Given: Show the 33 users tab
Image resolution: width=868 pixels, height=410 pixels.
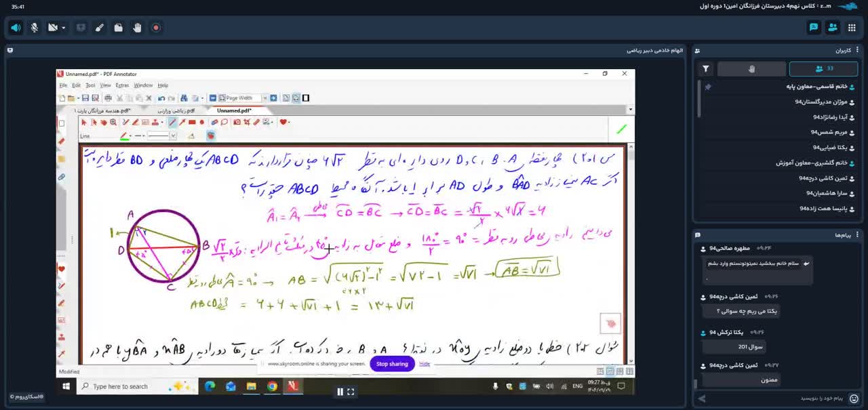Looking at the screenshot, I should pyautogui.click(x=824, y=68).
